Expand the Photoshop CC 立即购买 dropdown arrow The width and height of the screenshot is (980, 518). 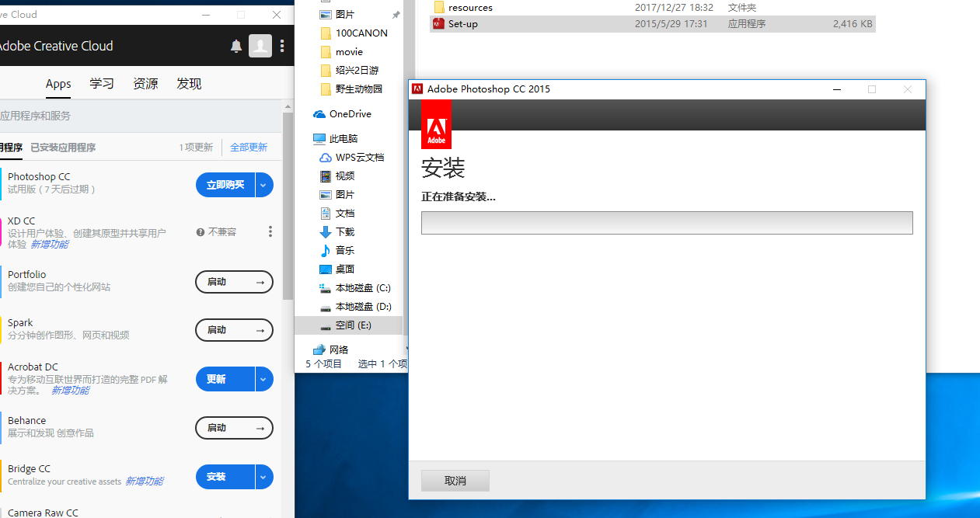point(264,185)
